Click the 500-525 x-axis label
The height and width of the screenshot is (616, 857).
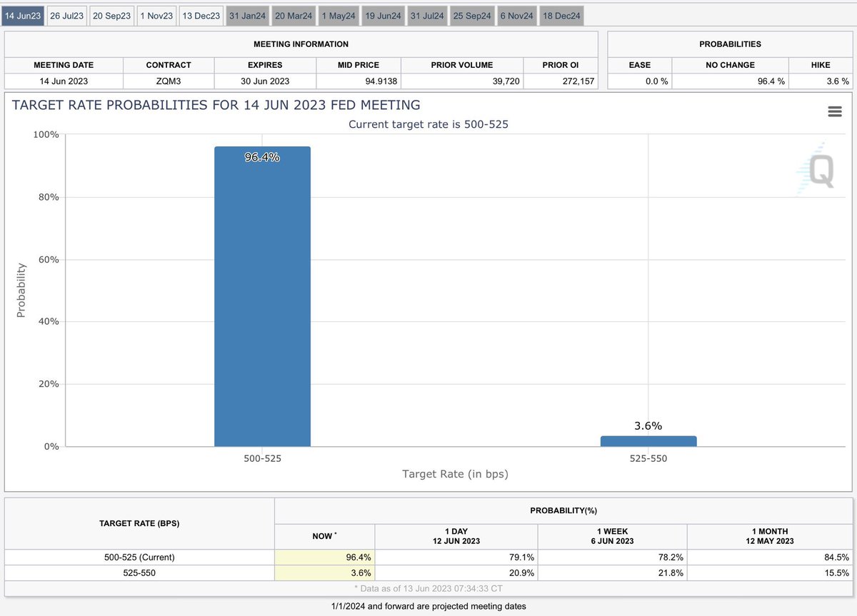click(x=262, y=458)
